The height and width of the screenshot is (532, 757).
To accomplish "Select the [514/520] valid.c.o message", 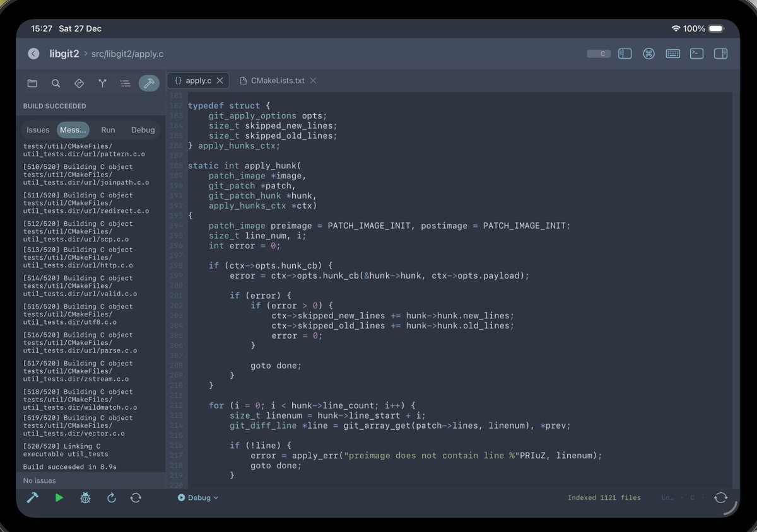I will pos(80,286).
